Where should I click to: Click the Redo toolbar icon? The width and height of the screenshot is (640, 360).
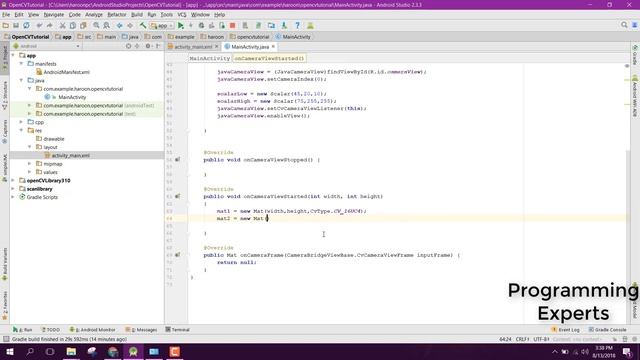[49, 25]
